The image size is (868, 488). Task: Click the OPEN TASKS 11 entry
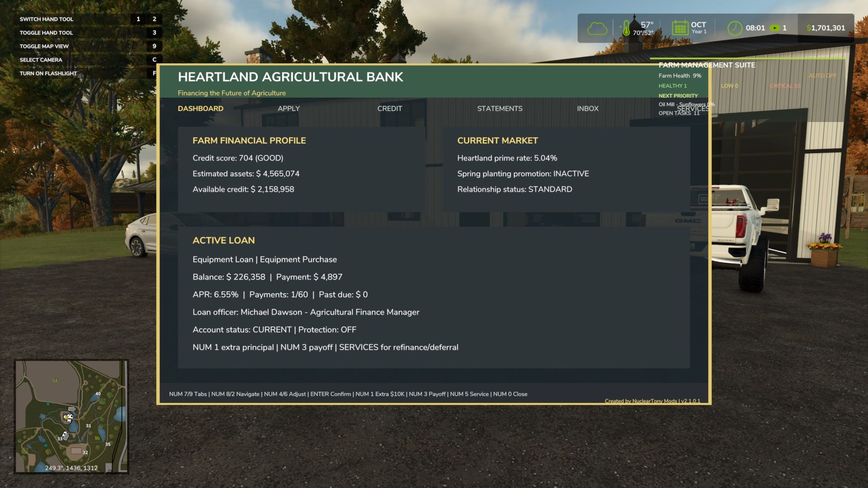pyautogui.click(x=679, y=113)
